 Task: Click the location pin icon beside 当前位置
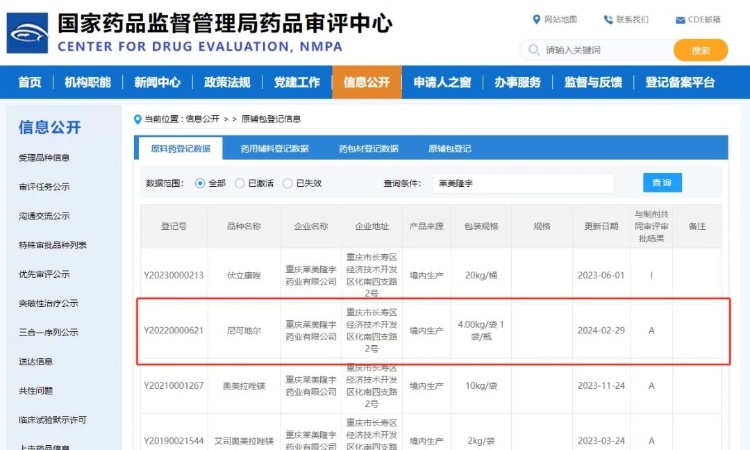click(138, 119)
